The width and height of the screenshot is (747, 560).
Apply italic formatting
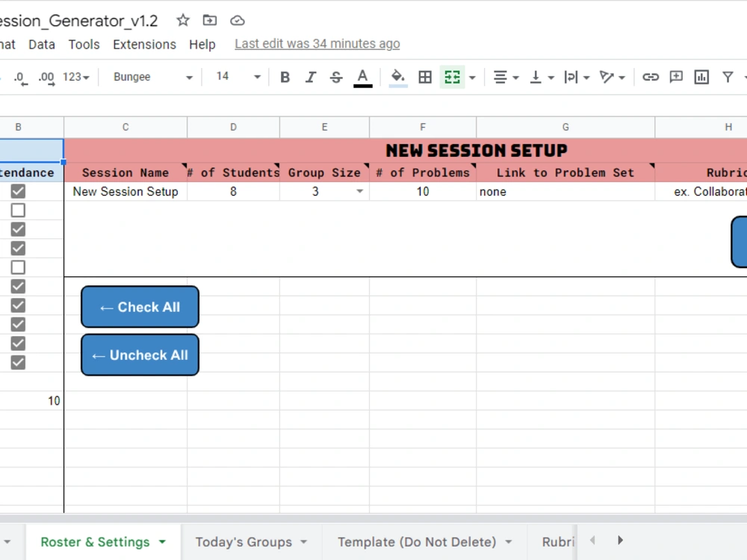[x=311, y=77]
